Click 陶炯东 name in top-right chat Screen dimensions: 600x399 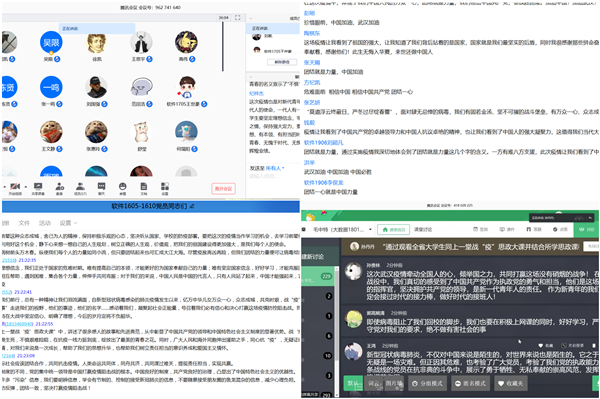tap(312, 33)
